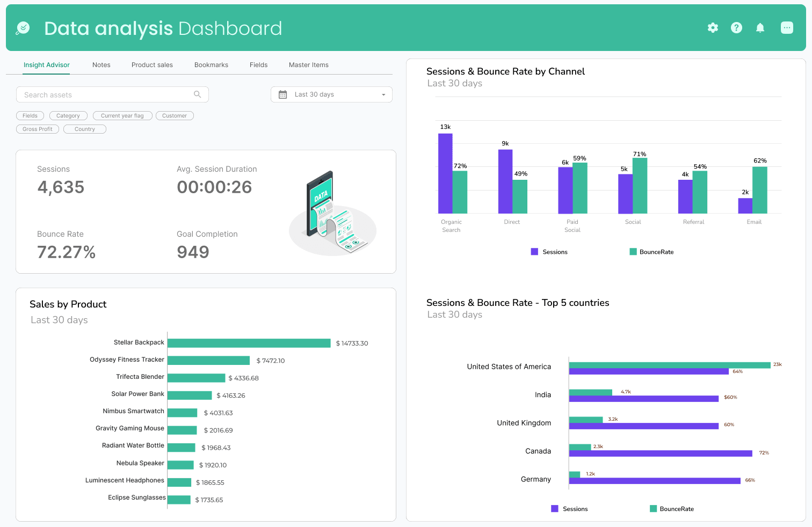The height and width of the screenshot is (527, 812).
Task: Click the dashboard logo icon
Action: (23, 27)
